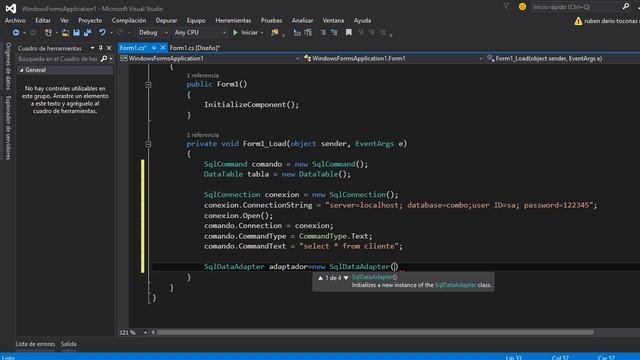Show previous overload in the signature tooltip
This screenshot has width=640, height=360.
click(x=320, y=278)
